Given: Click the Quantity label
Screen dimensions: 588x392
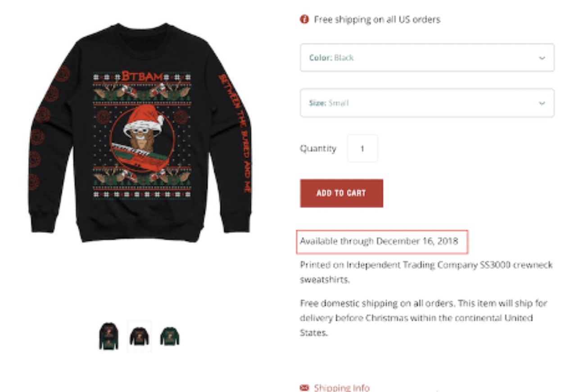Looking at the screenshot, I should (x=318, y=148).
